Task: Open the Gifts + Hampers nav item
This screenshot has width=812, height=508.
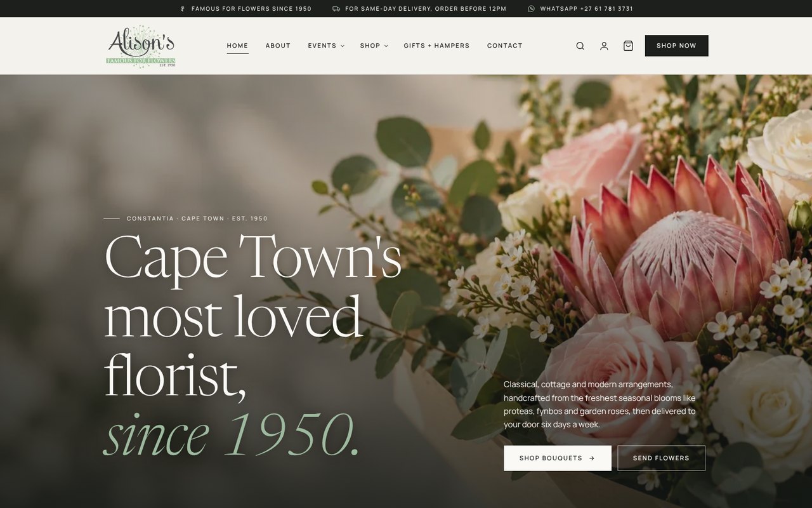Action: pyautogui.click(x=436, y=46)
